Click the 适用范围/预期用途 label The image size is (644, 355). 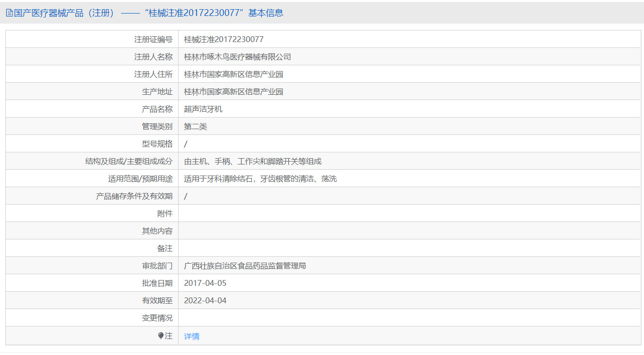[x=140, y=178]
